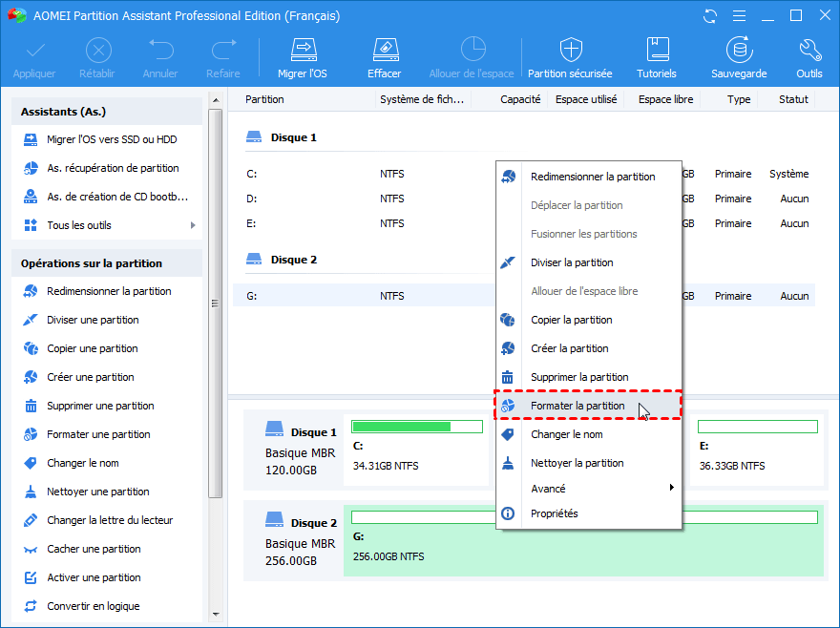Image resolution: width=840 pixels, height=628 pixels.
Task: Select Migrer l'OS vers SSD ou HDD
Action: [107, 139]
